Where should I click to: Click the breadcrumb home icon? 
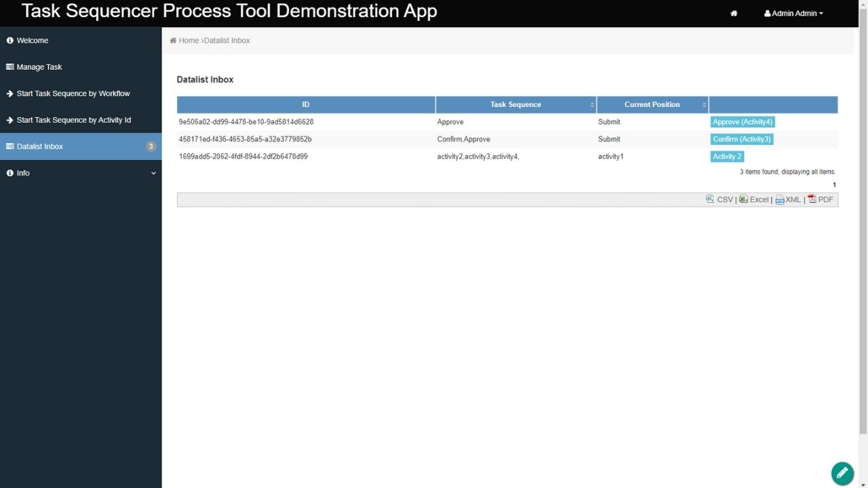click(x=174, y=41)
